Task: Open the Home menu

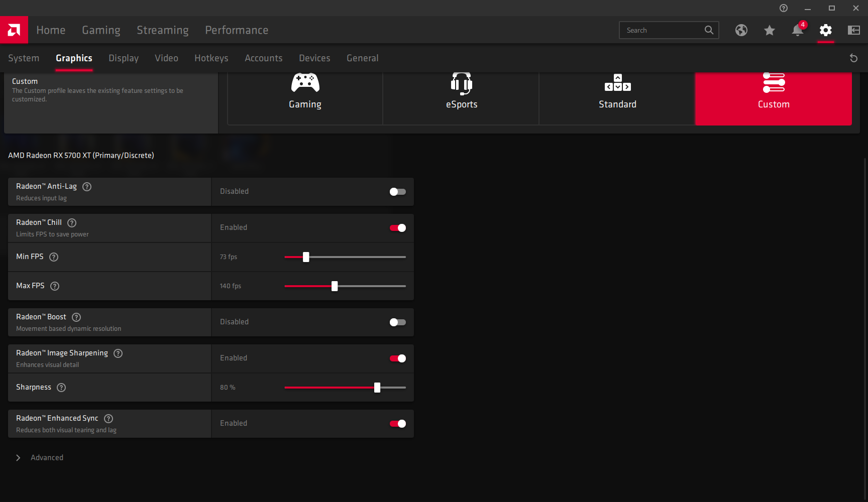Action: (x=51, y=30)
